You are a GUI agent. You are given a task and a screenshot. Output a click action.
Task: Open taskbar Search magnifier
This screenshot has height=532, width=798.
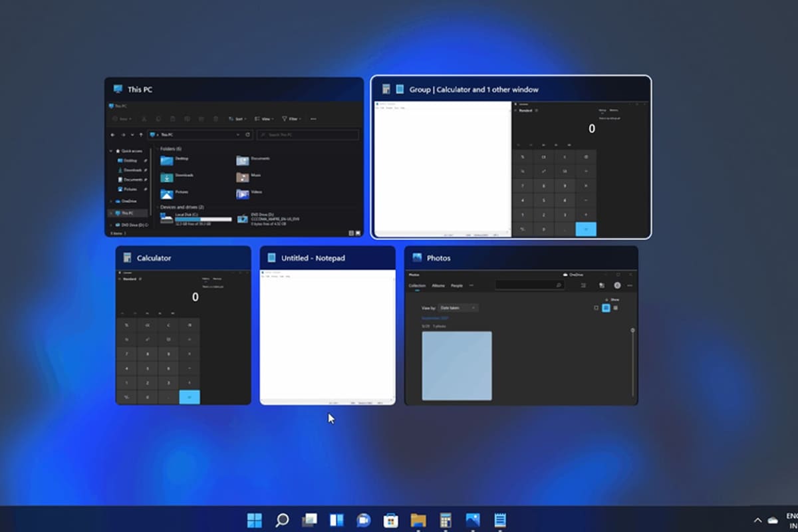pos(282,520)
